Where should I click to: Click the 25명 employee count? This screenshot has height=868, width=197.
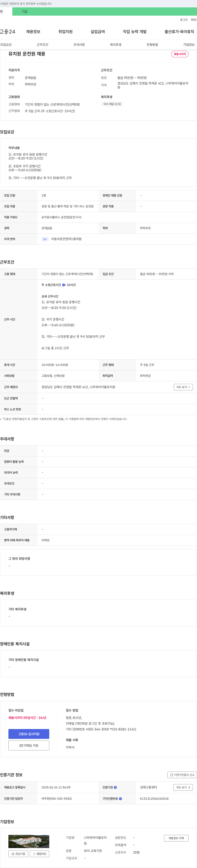coord(136,852)
